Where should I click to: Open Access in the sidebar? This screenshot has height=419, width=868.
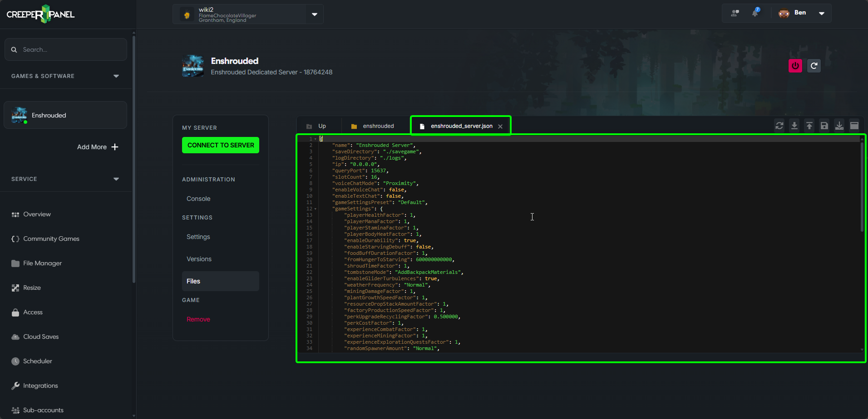point(27,312)
